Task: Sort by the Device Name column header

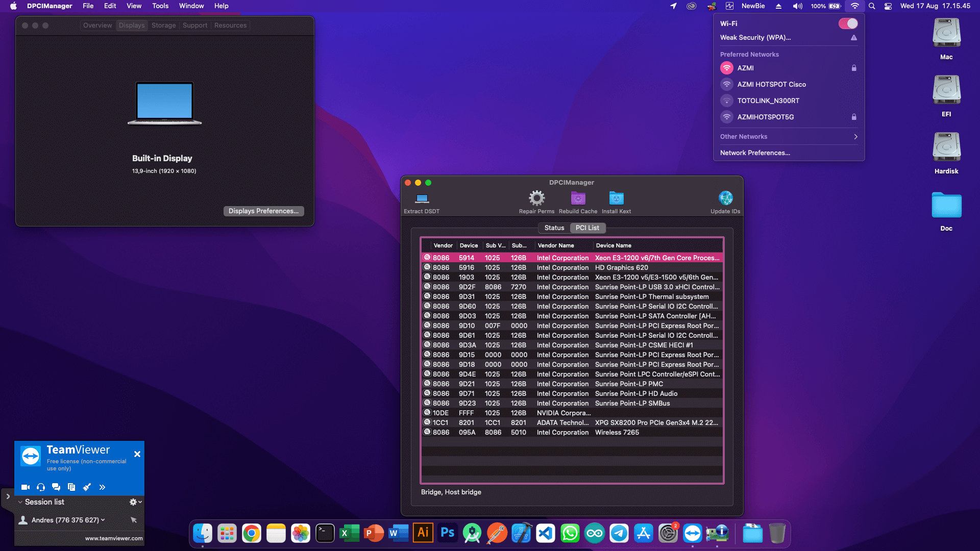Action: click(657, 245)
